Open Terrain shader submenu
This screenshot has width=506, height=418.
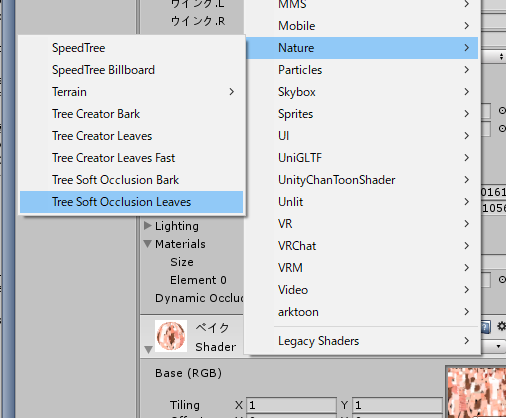pyautogui.click(x=131, y=92)
